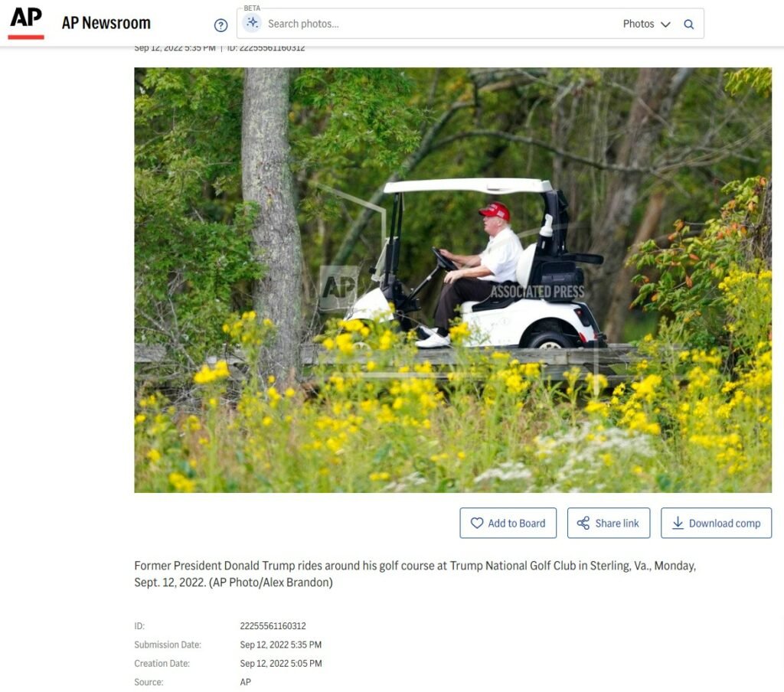This screenshot has width=784, height=692.
Task: Open the help question mark icon
Action: [220, 25]
